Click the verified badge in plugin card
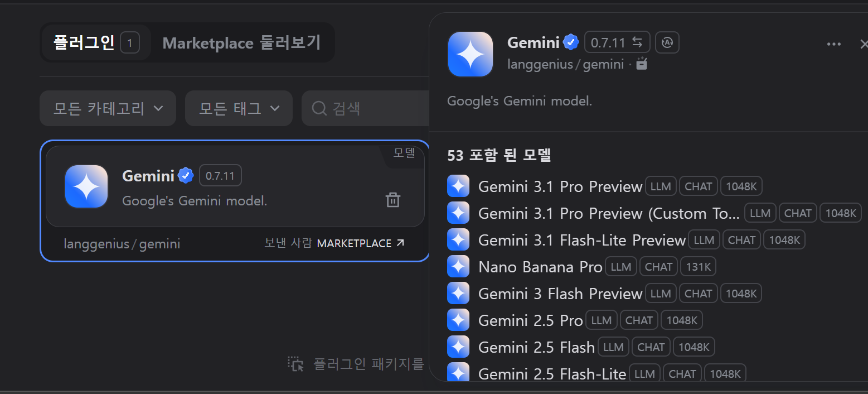This screenshot has width=868, height=394. pyautogui.click(x=186, y=176)
